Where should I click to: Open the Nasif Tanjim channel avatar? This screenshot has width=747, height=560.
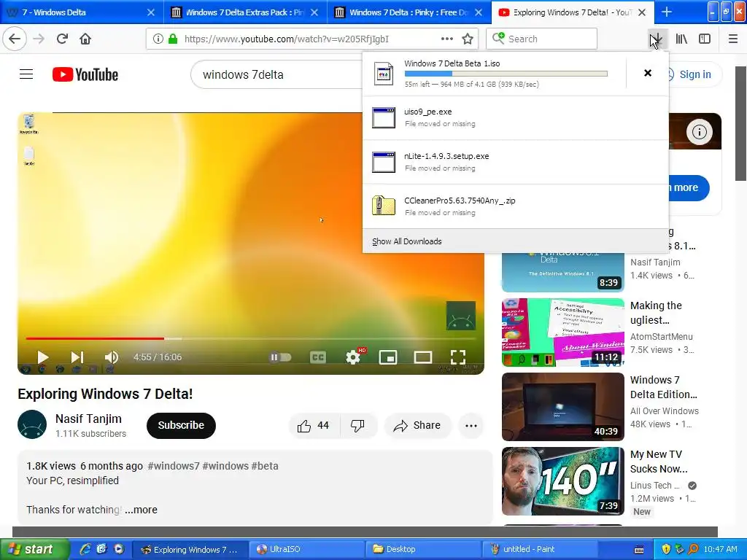point(32,424)
